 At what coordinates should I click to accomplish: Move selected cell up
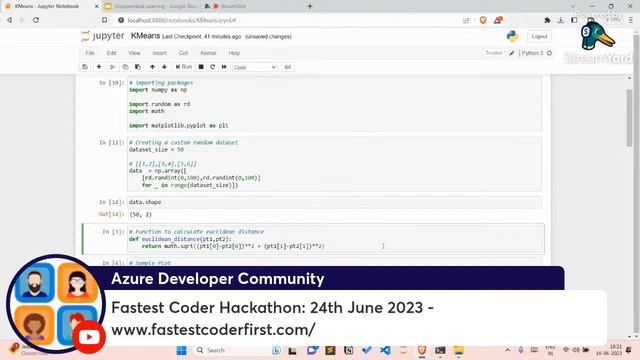pos(152,67)
